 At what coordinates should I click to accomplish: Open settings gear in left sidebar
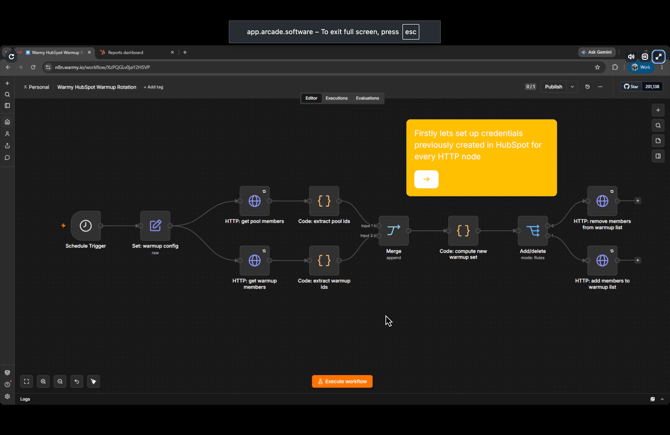(x=7, y=397)
